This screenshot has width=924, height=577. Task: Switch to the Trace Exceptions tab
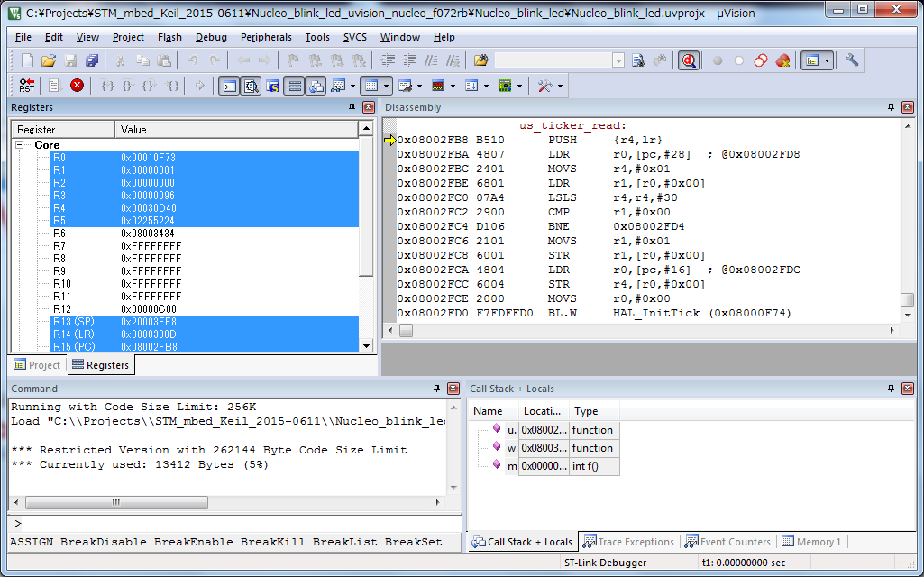[x=628, y=542]
